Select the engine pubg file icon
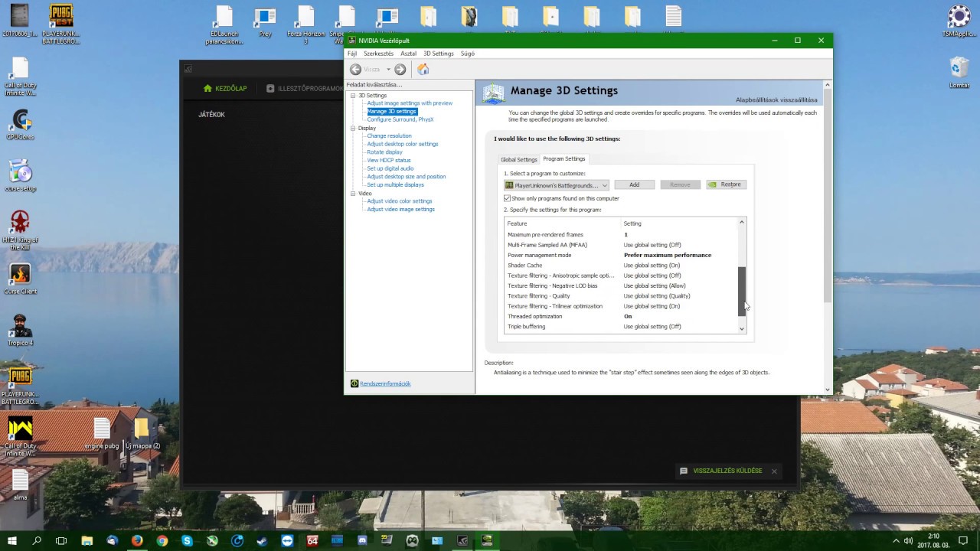This screenshot has width=980, height=551. [x=102, y=434]
